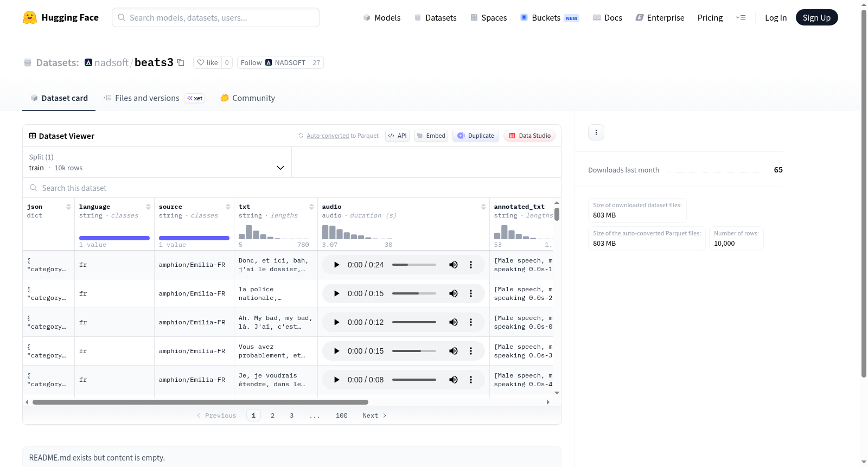Screen dimensions: 868x467
Task: Sort by the json column
Action: point(68,207)
